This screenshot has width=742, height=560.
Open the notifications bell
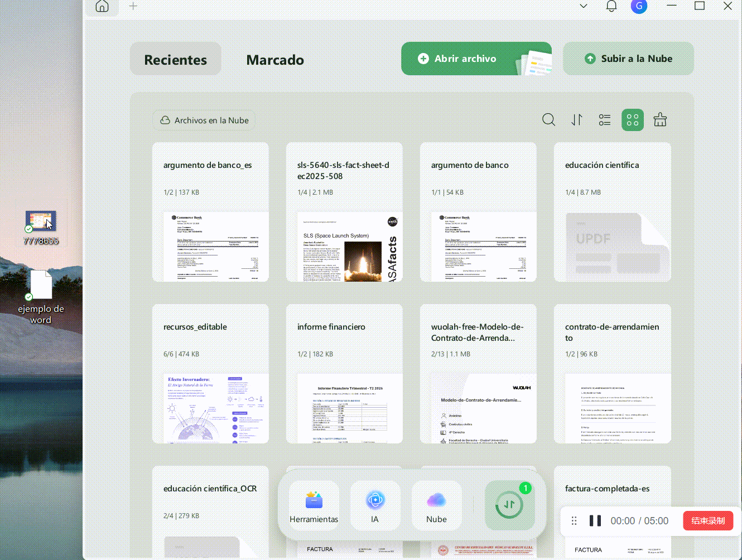click(x=611, y=6)
